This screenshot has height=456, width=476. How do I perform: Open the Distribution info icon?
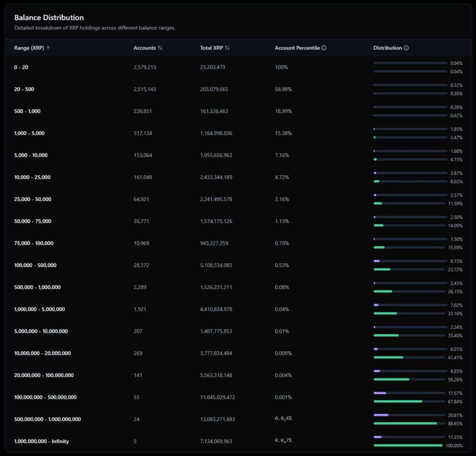406,48
